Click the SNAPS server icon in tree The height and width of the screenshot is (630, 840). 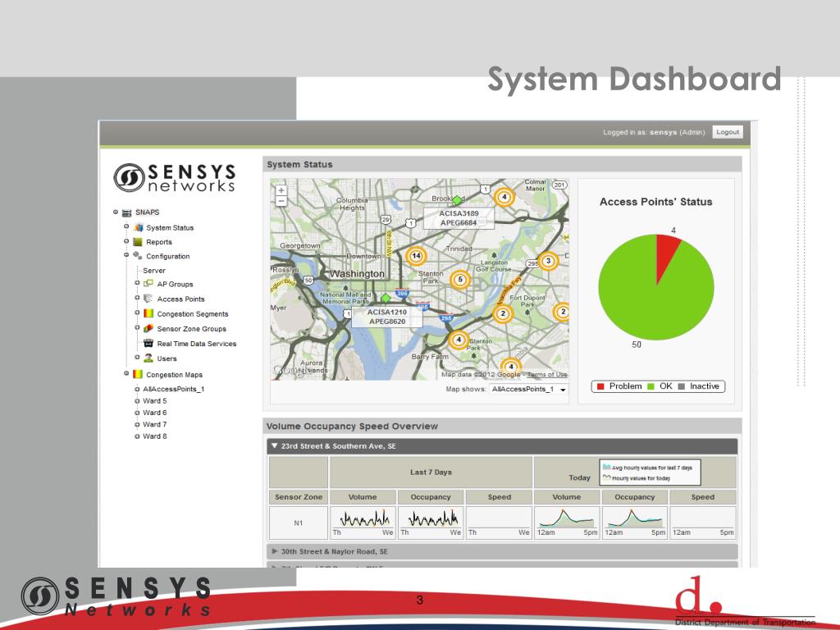pyautogui.click(x=126, y=212)
